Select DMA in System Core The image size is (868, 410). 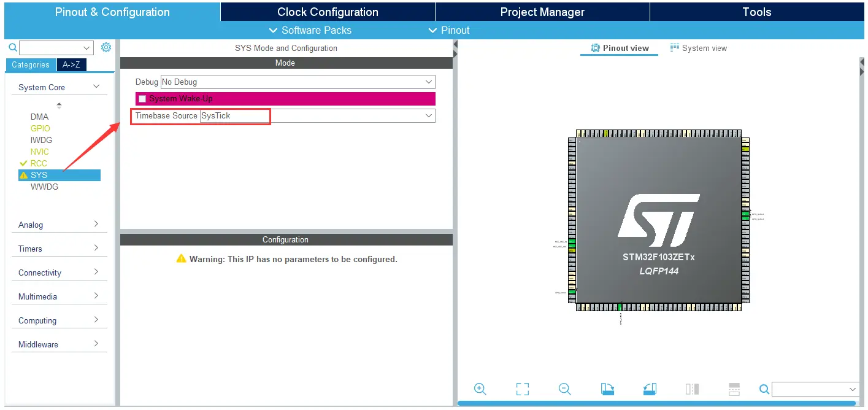[x=39, y=117]
